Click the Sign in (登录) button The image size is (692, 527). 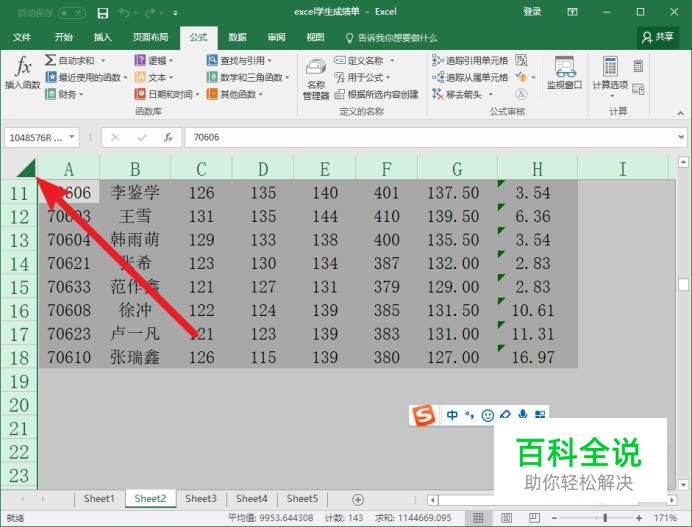click(532, 12)
